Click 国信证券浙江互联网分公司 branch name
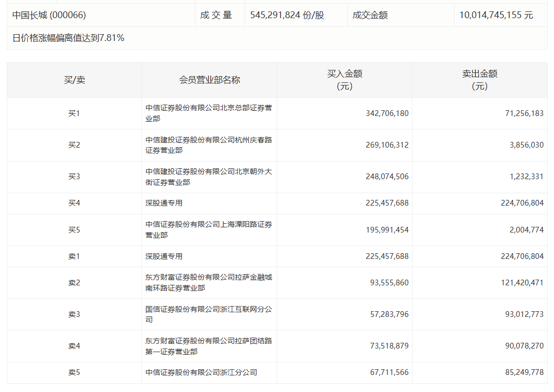The height and width of the screenshot is (392, 554). 209,314
